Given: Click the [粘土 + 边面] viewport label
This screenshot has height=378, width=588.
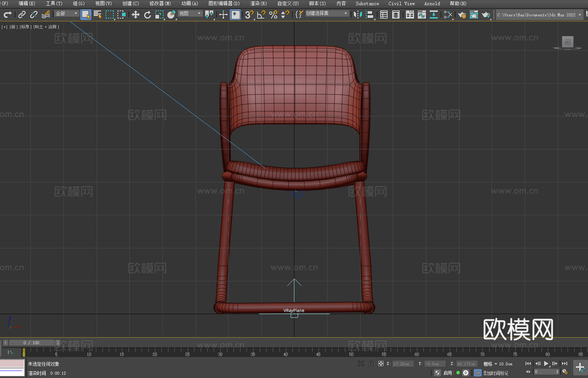Looking at the screenshot, I should coord(46,27).
